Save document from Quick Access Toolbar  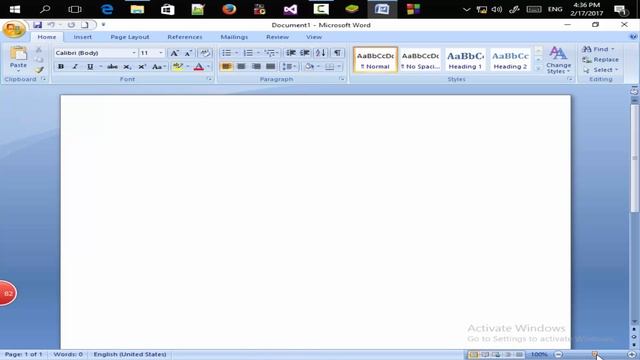point(38,25)
